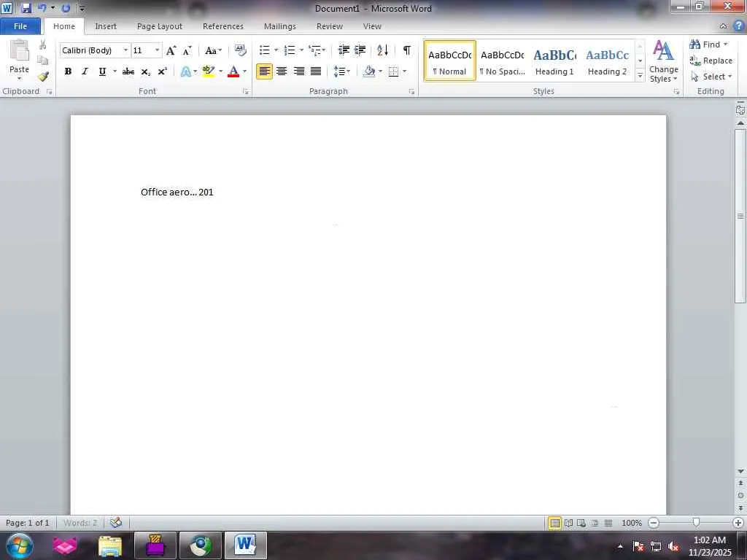
Task: Switch to the Page Layout tab
Action: pos(160,26)
